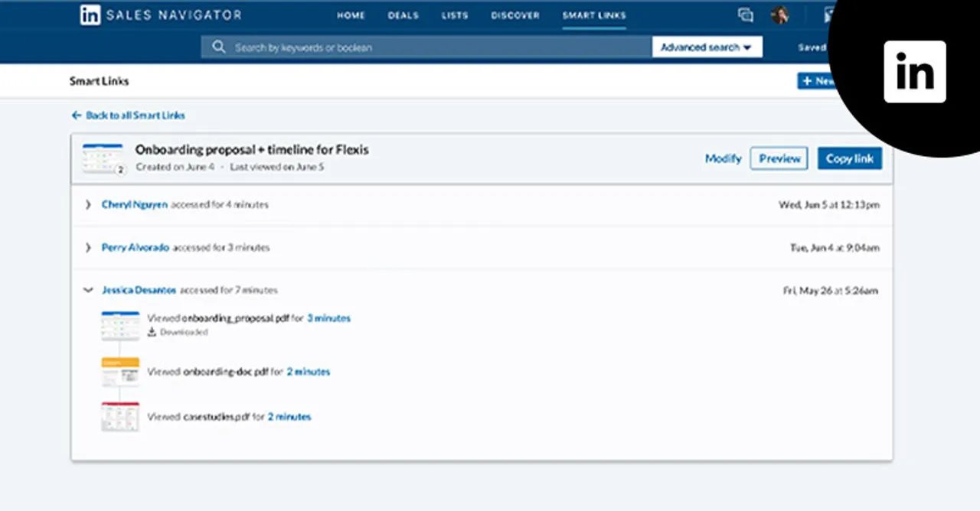The height and width of the screenshot is (511, 980).
Task: Click the 2 minutes link for onboarding-doc.pdf
Action: pos(309,372)
